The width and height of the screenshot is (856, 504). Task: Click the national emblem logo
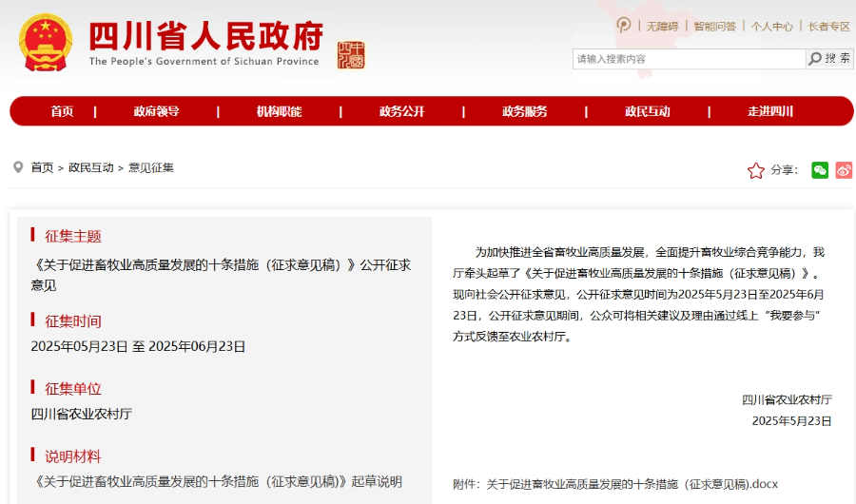click(x=46, y=43)
